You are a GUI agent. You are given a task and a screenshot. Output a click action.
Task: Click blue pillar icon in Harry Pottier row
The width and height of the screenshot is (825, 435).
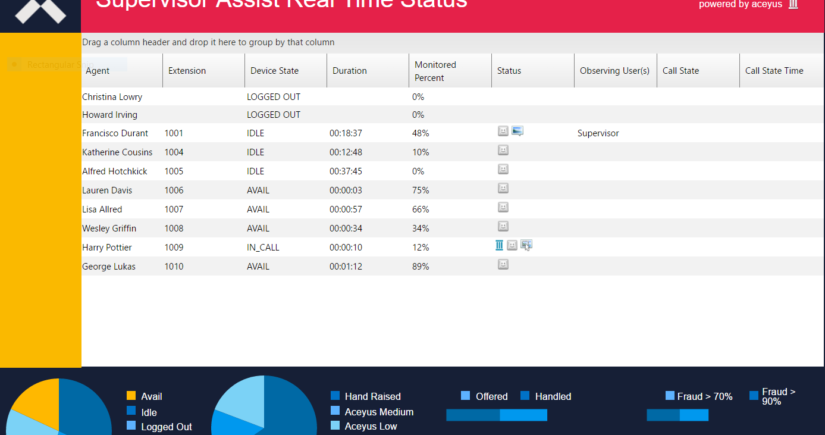pos(499,245)
